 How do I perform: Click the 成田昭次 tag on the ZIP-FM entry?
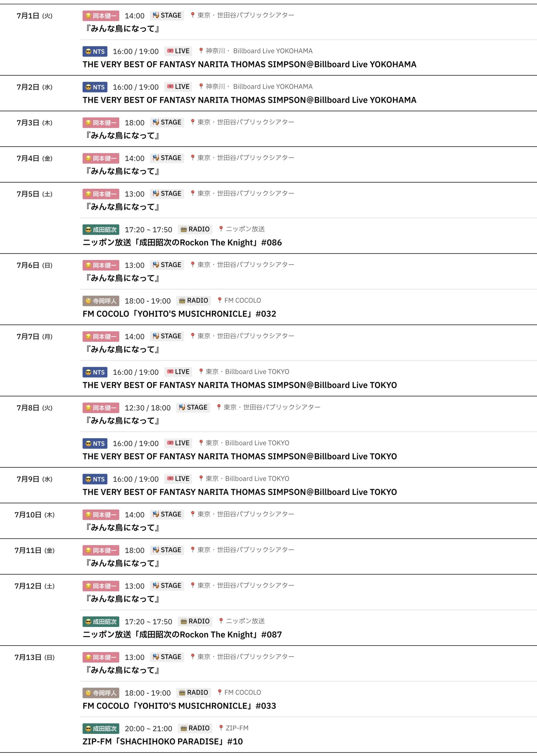point(101,728)
